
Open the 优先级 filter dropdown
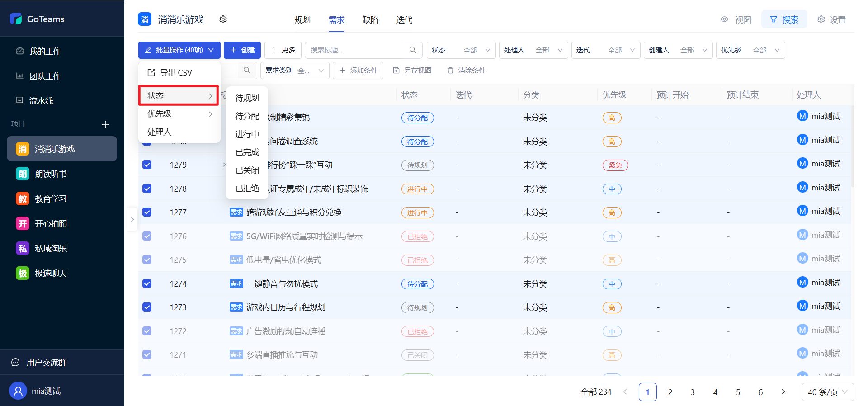pos(750,50)
